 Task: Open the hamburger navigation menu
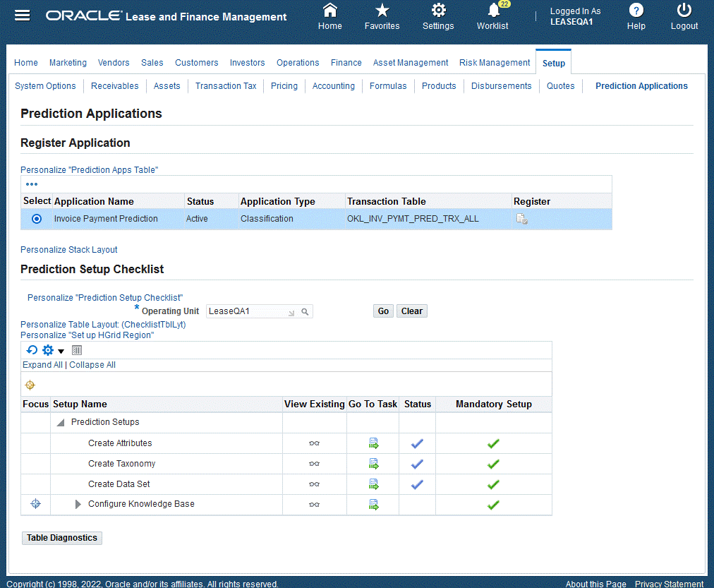(23, 16)
